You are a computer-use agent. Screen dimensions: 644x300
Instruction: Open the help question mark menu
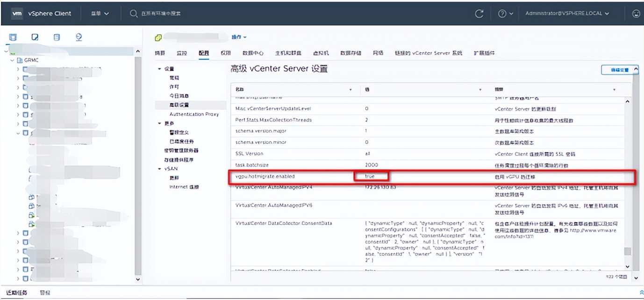pyautogui.click(x=505, y=14)
